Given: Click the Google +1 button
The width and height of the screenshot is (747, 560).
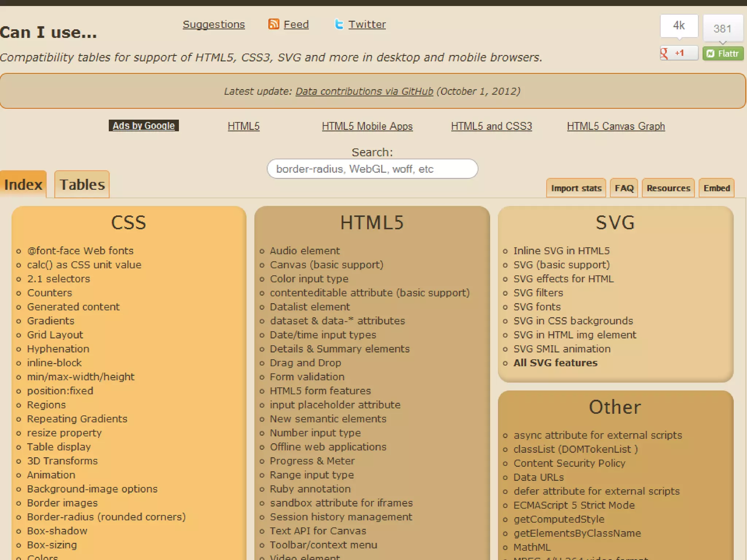Looking at the screenshot, I should point(679,53).
